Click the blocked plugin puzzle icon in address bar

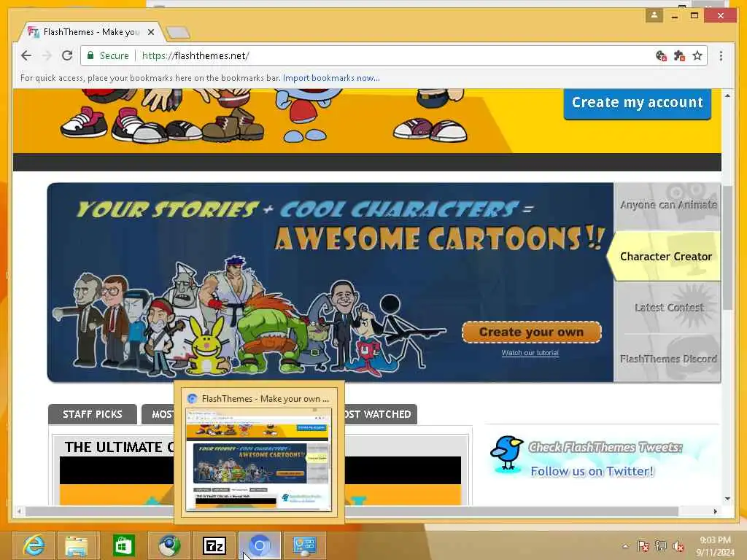679,55
